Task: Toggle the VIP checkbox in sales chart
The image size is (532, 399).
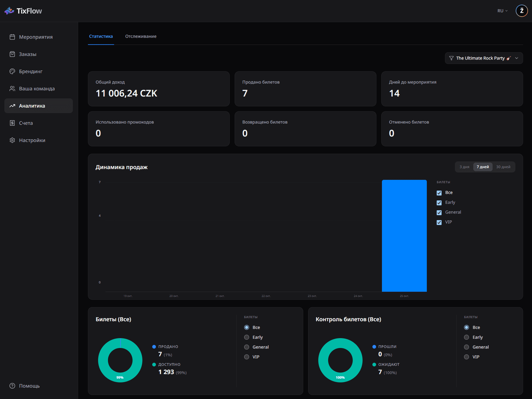Action: (439, 222)
